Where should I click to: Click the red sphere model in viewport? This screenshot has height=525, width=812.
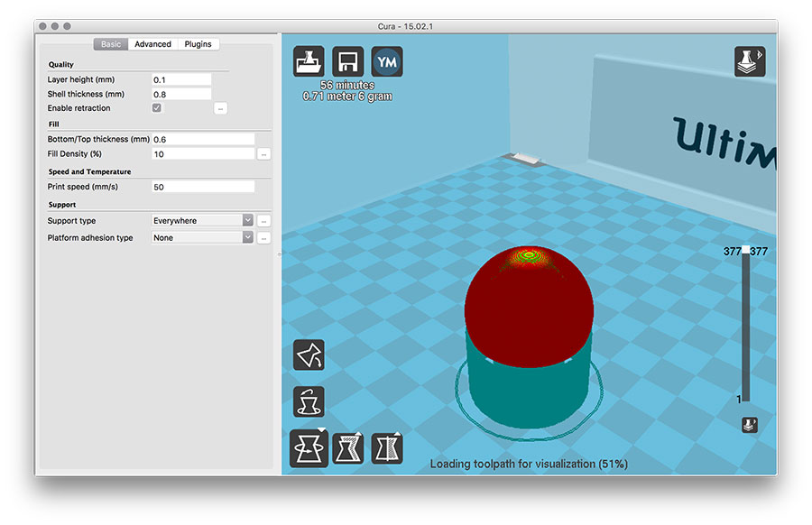click(x=529, y=307)
